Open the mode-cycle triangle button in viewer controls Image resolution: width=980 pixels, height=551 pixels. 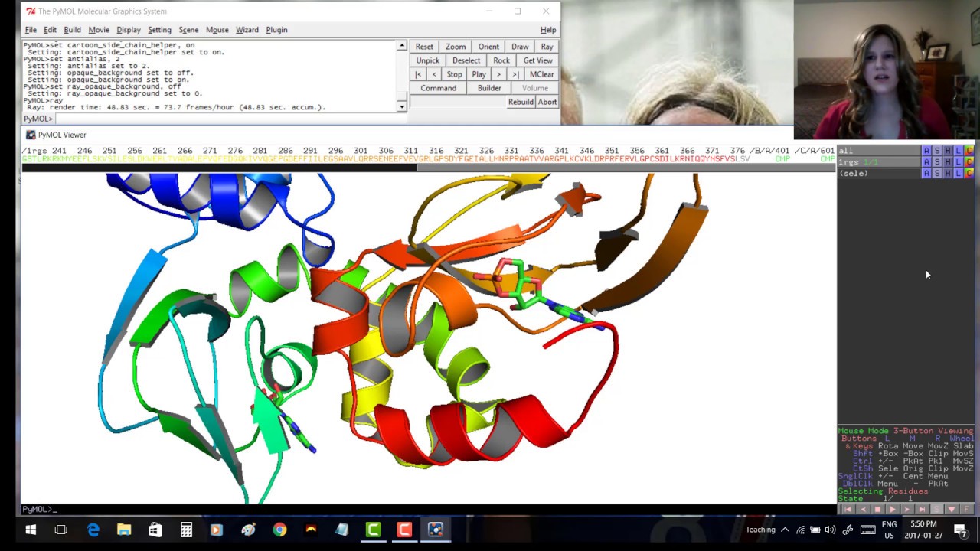[x=952, y=509]
